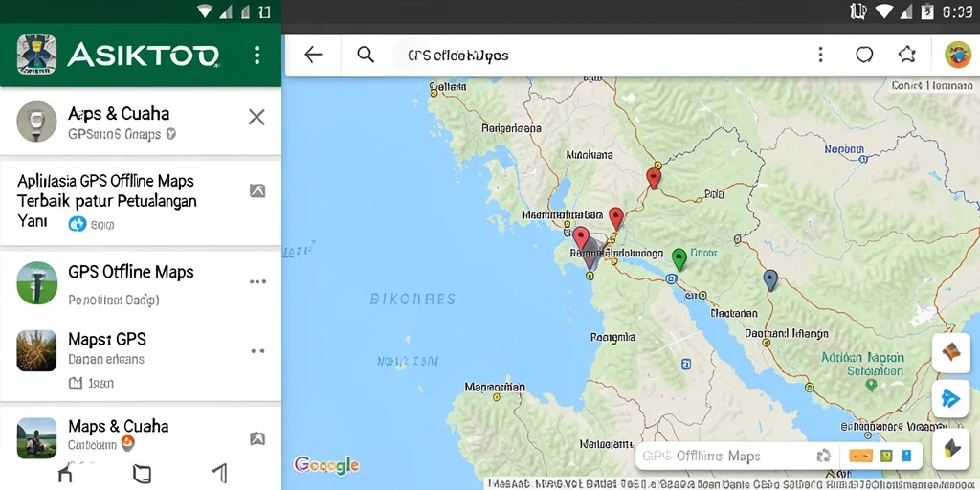Tap the speech bubble icon in toolbar
This screenshot has height=490, width=980.
pyautogui.click(x=864, y=55)
